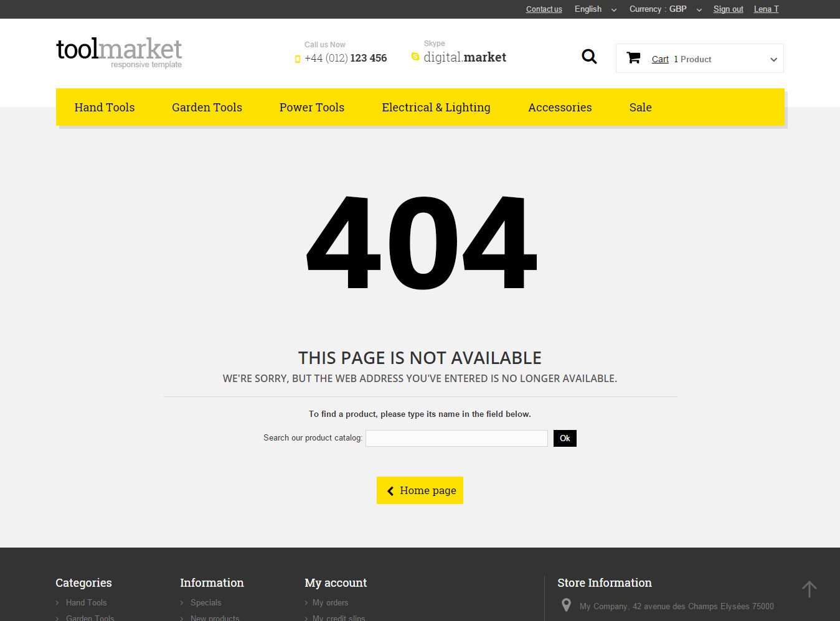Click the yellow phone icon
This screenshot has height=621, width=840.
(298, 59)
